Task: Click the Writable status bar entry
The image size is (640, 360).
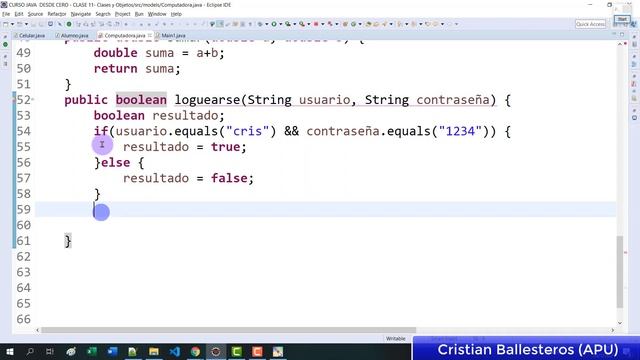Action: click(x=396, y=338)
